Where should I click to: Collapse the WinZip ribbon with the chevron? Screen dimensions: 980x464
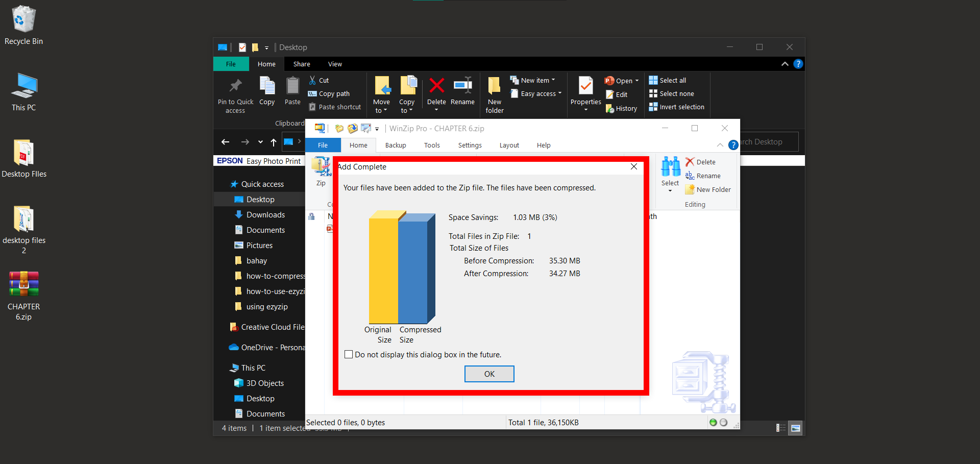720,145
